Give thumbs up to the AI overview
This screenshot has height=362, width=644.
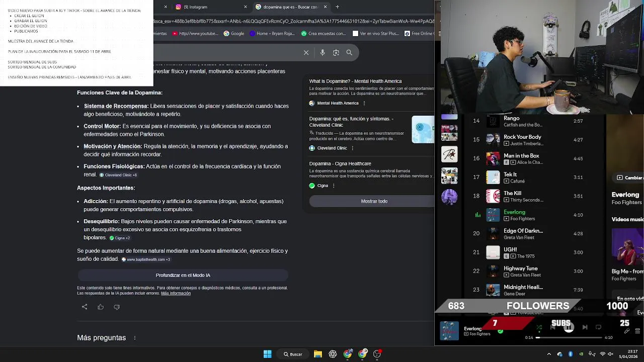pos(101,307)
